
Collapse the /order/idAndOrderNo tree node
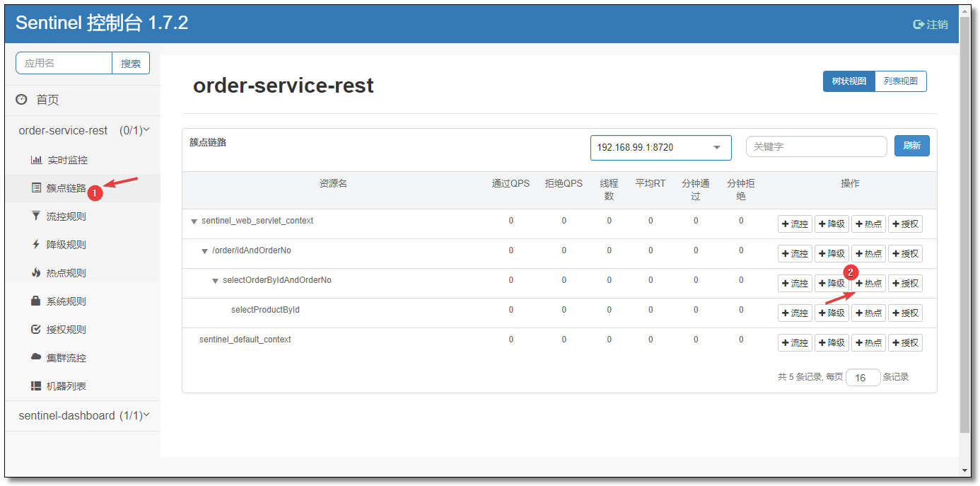coord(204,251)
